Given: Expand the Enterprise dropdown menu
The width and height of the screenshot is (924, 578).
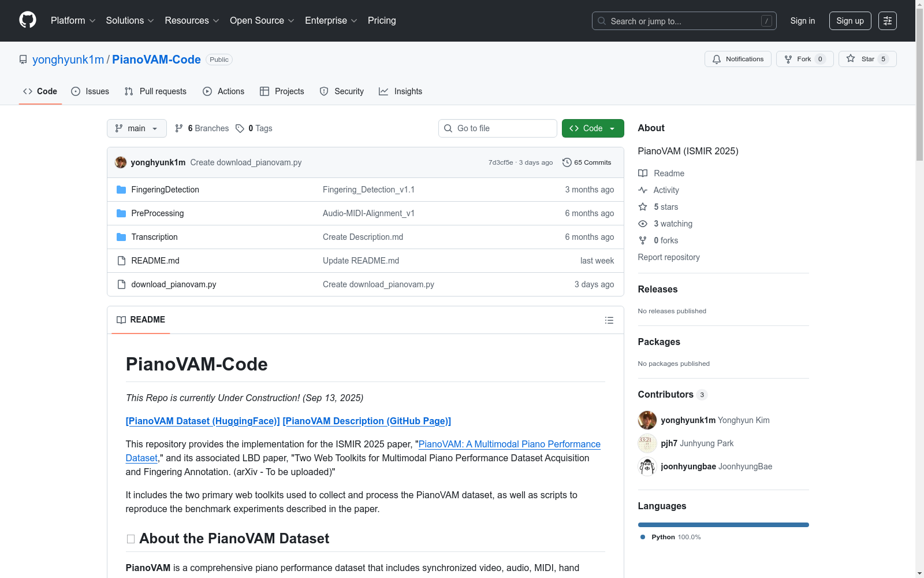Looking at the screenshot, I should click(x=331, y=21).
